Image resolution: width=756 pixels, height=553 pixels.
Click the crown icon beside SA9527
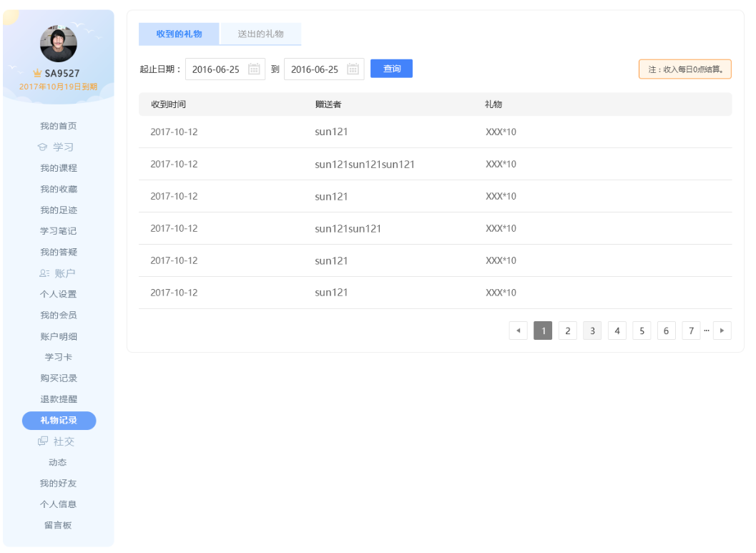[x=37, y=74]
